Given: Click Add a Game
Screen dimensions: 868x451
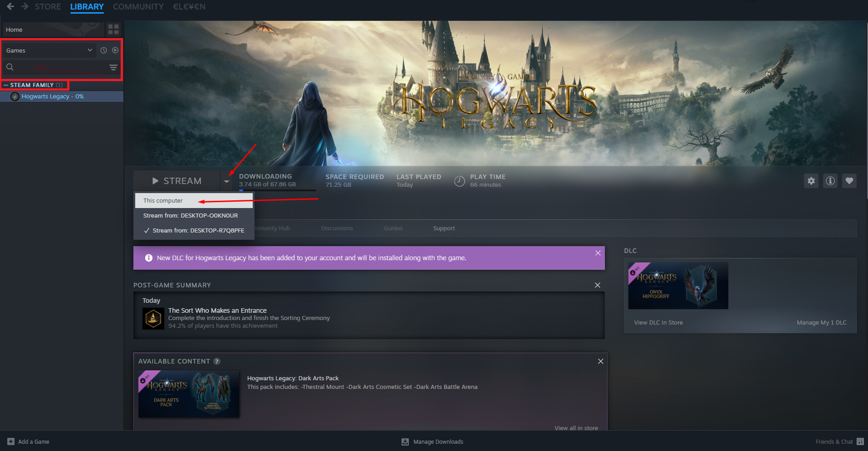Looking at the screenshot, I should coord(34,441).
